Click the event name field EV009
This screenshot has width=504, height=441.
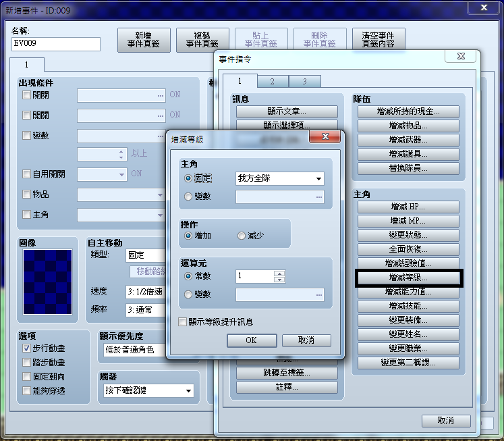(56, 44)
